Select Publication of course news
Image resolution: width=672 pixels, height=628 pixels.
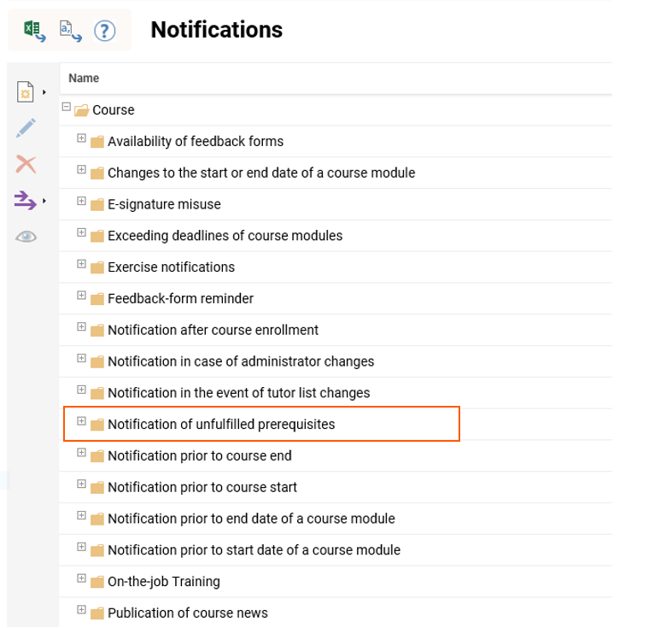pos(187,613)
